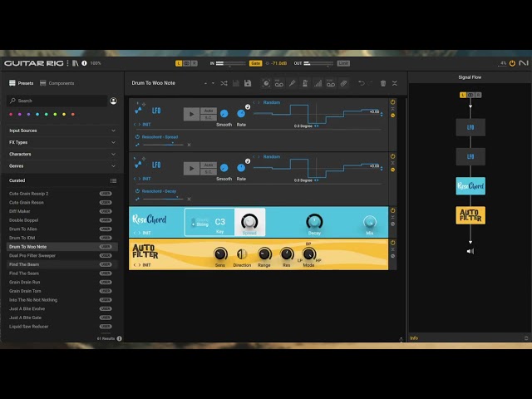Show the Tapedeck Pre tool
The height and width of the screenshot is (399, 532).
[x=279, y=83]
